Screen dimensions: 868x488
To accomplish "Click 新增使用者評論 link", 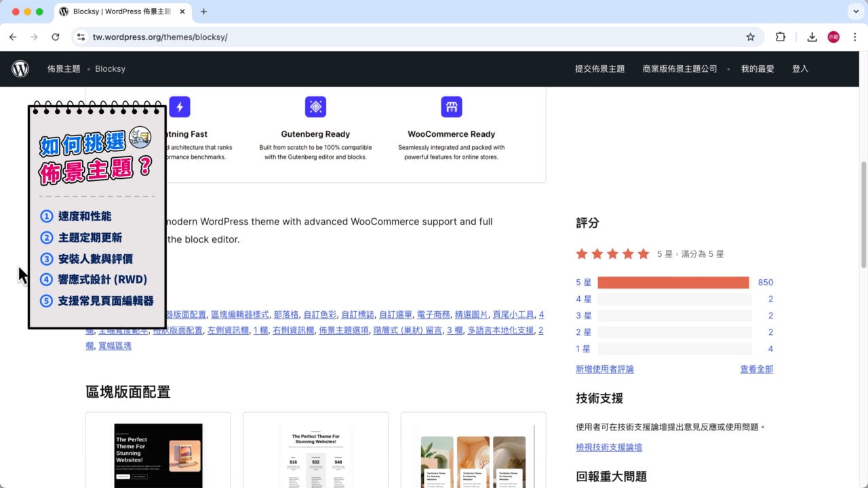I will coord(605,369).
